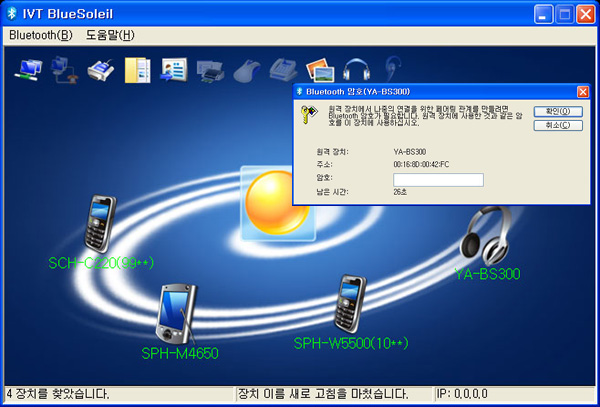Click the '장치 이름 새로 고침을 마쳤습니다.' status message
Viewport: 600px width, 407px height.
coord(323,394)
